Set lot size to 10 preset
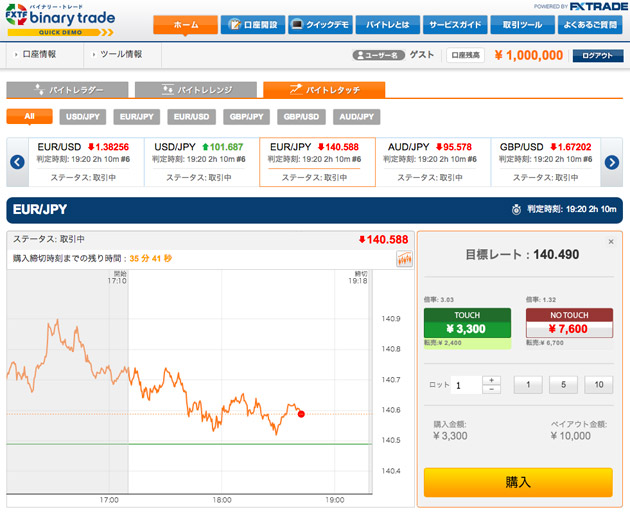This screenshot has width=630, height=514. pyautogui.click(x=599, y=385)
